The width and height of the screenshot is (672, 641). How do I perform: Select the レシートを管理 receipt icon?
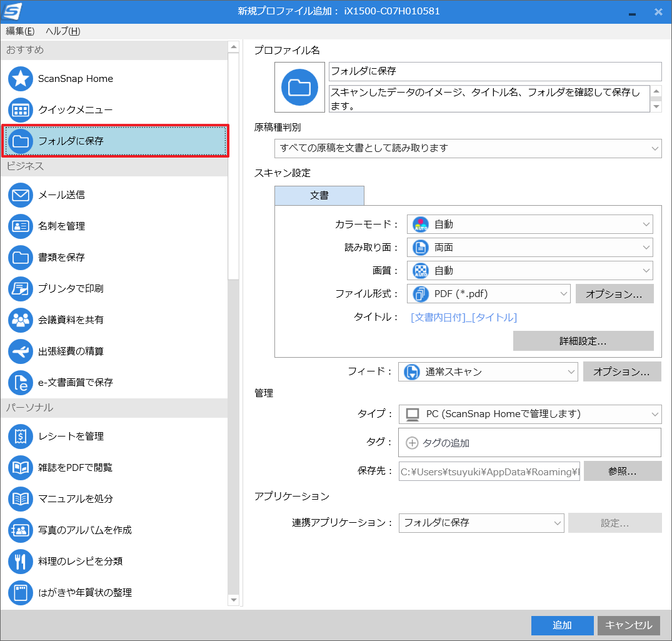20,437
